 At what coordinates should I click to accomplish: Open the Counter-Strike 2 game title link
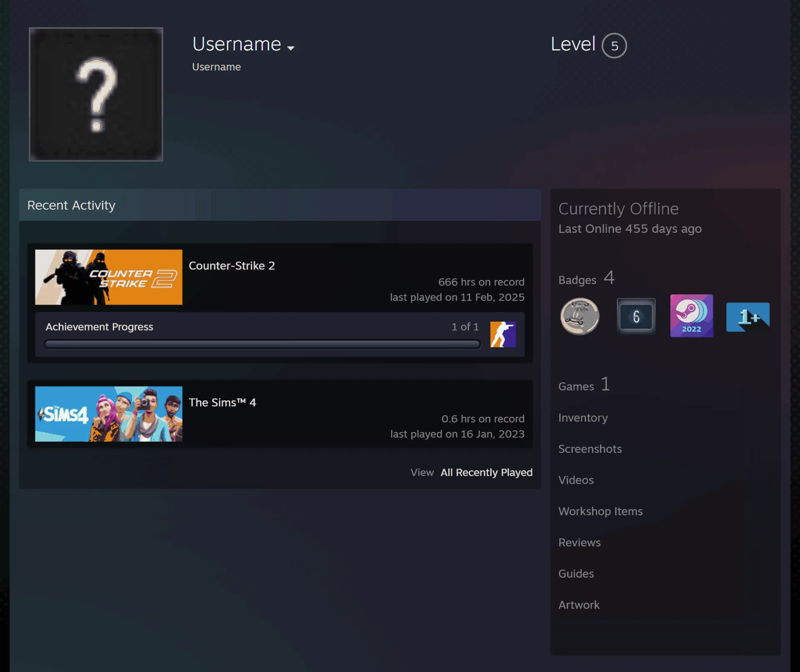(x=232, y=266)
